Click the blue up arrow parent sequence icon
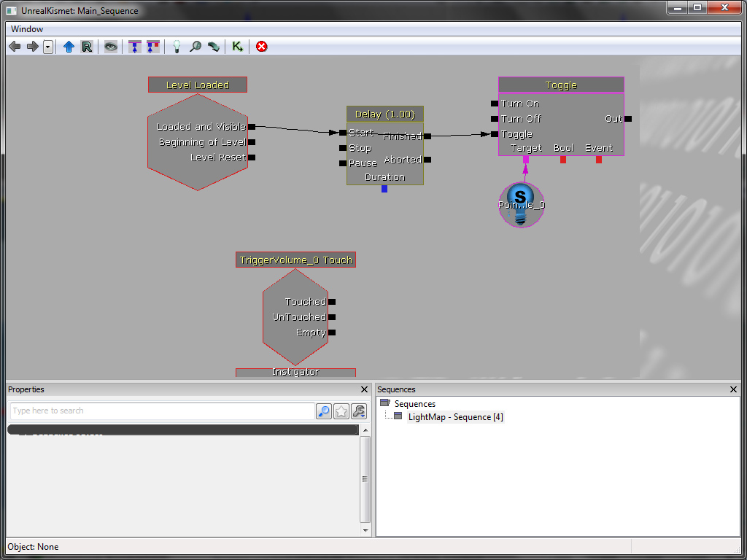This screenshot has height=560, width=747. click(69, 47)
